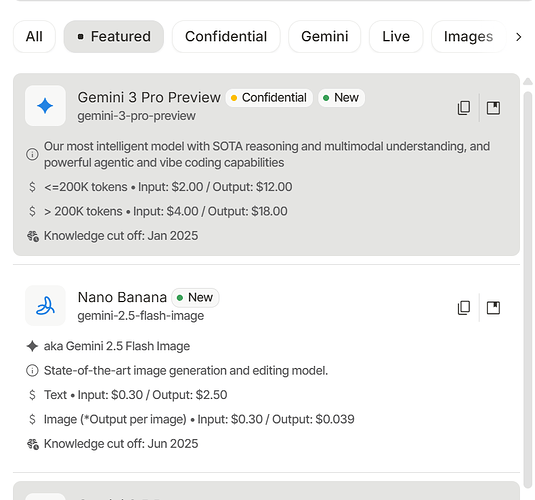535x500 pixels.
Task: Click dollar icon for > 200K tokens pricing
Action: coord(32,211)
